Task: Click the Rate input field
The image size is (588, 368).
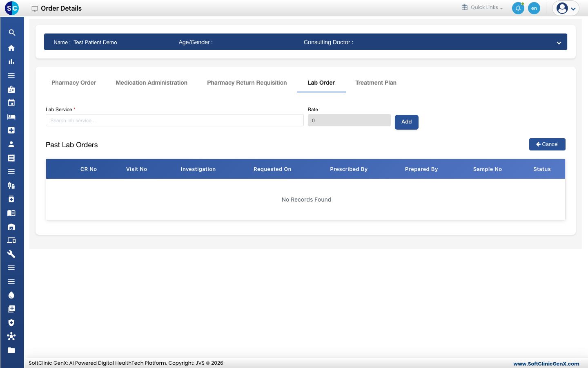Action: (x=349, y=120)
